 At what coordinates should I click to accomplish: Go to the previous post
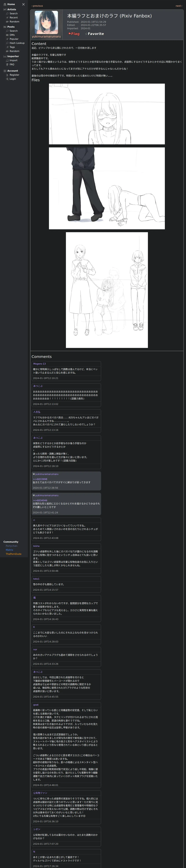click(37, 6)
